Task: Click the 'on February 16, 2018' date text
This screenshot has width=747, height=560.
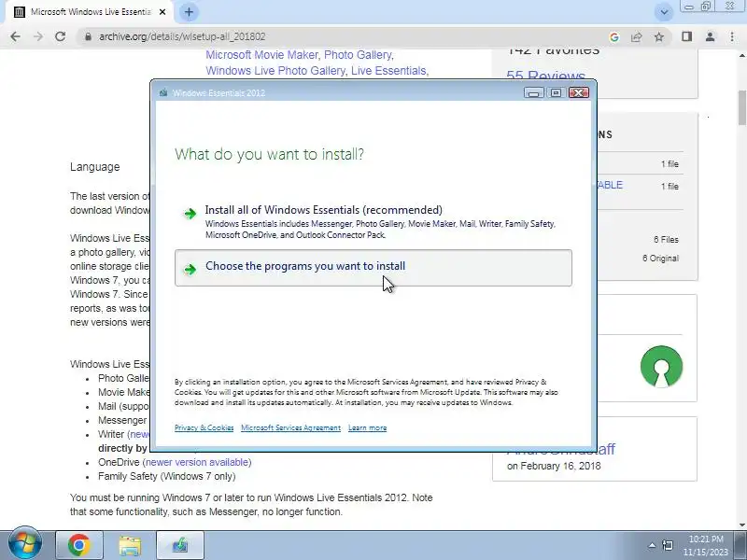Action: tap(554, 466)
